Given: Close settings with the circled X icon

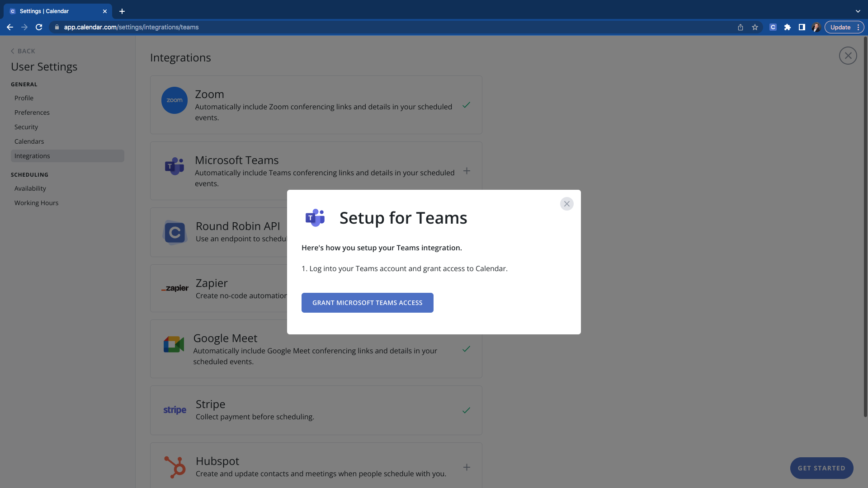Looking at the screenshot, I should point(848,56).
